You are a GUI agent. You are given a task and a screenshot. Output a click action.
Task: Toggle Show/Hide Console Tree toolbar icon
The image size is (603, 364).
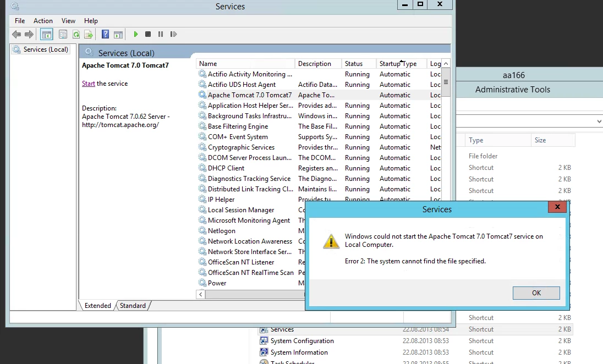tap(47, 34)
